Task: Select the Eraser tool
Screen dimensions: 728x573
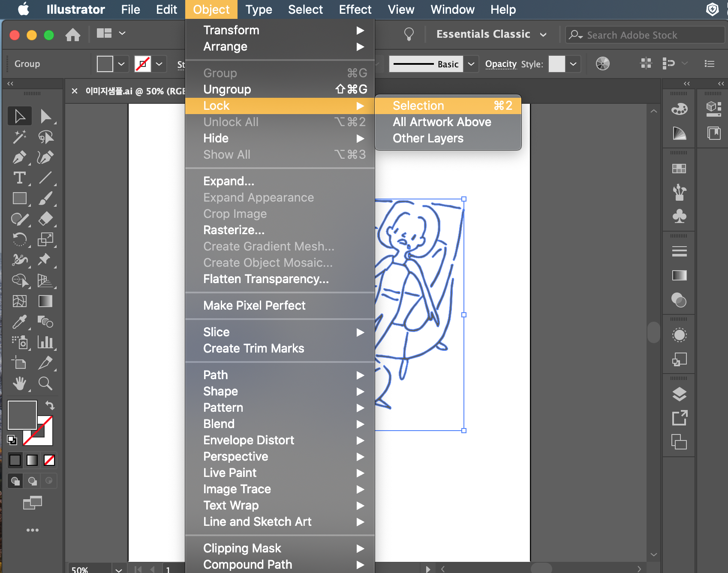Action: (45, 219)
